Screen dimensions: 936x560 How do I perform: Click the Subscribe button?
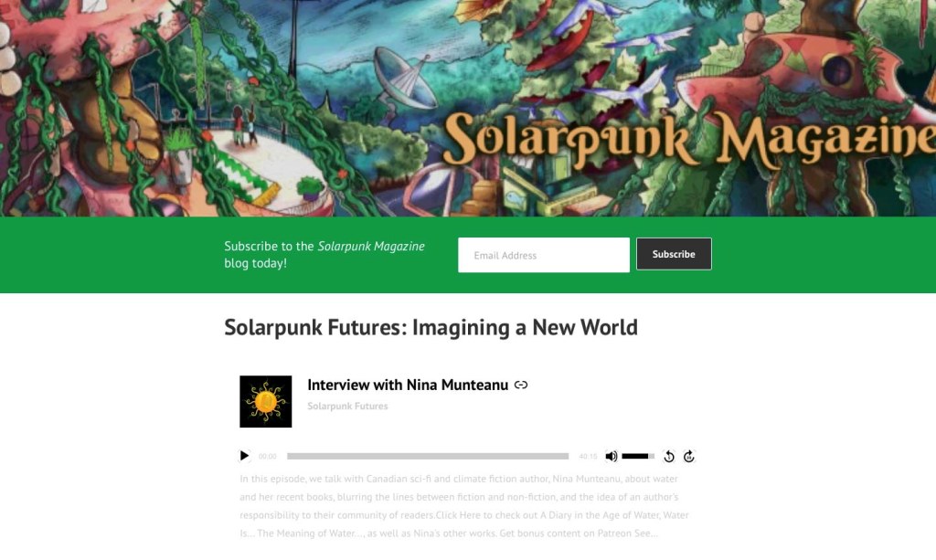coord(674,254)
